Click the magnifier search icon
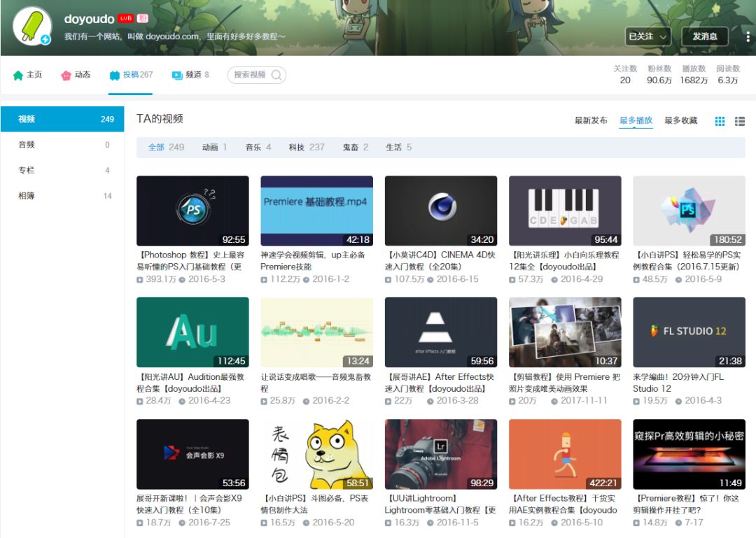Screen dimensions: 756x538 pos(276,75)
